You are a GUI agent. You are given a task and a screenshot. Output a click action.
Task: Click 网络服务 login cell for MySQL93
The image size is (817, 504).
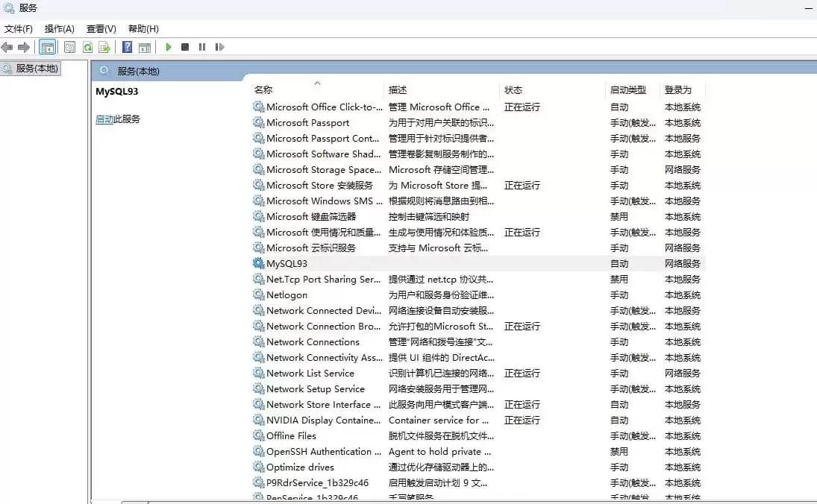click(682, 264)
